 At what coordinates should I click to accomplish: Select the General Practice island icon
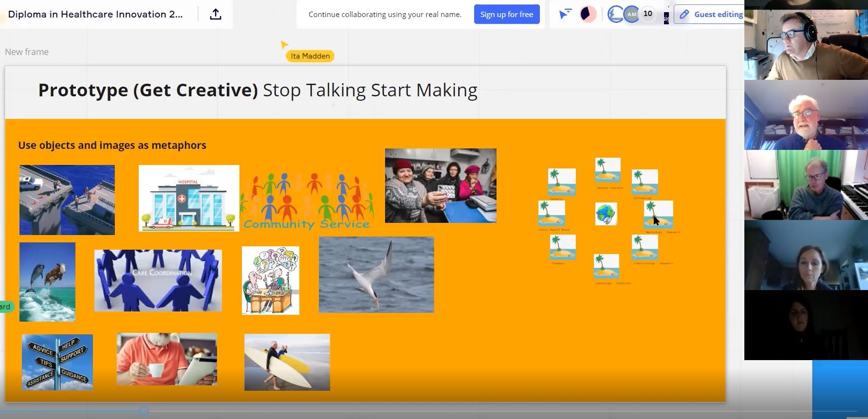[x=608, y=170]
